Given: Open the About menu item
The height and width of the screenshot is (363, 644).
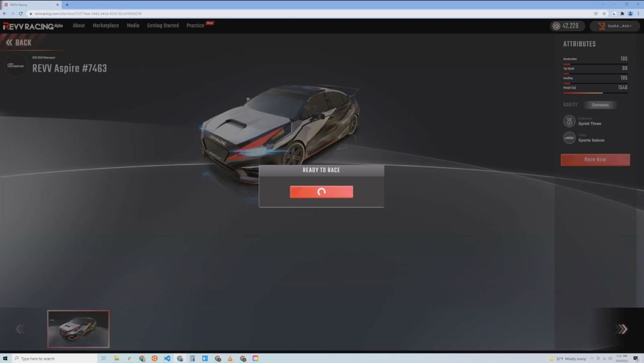Looking at the screenshot, I should 78,26.
